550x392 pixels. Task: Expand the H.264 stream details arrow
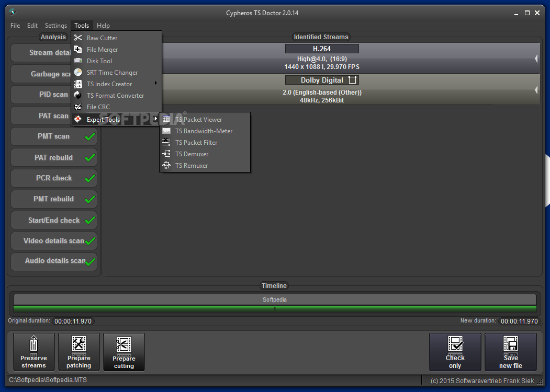coord(536,59)
